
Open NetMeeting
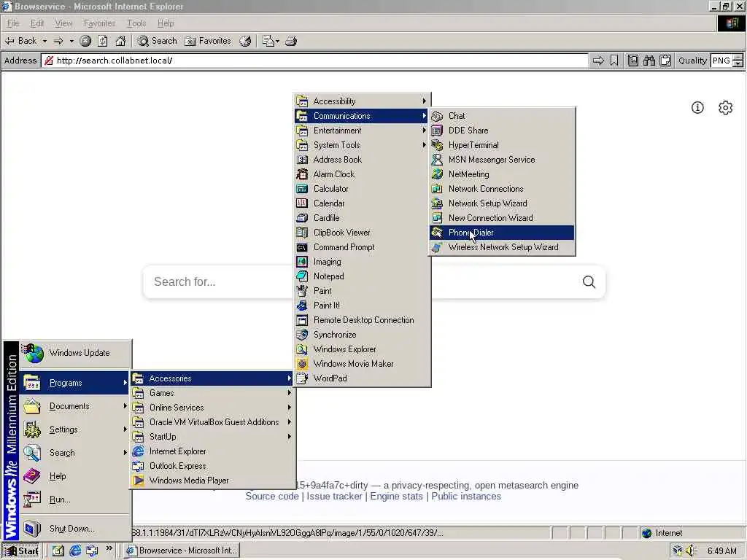[502, 174]
